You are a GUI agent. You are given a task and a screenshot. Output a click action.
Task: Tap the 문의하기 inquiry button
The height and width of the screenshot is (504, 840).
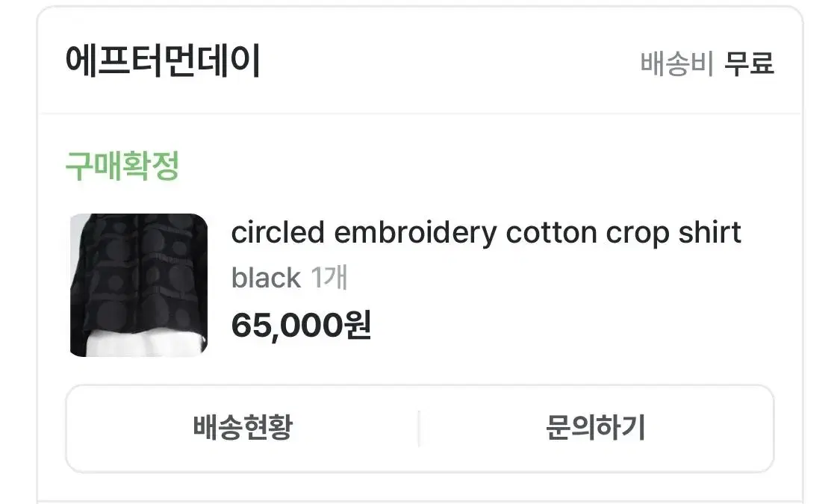click(x=597, y=428)
